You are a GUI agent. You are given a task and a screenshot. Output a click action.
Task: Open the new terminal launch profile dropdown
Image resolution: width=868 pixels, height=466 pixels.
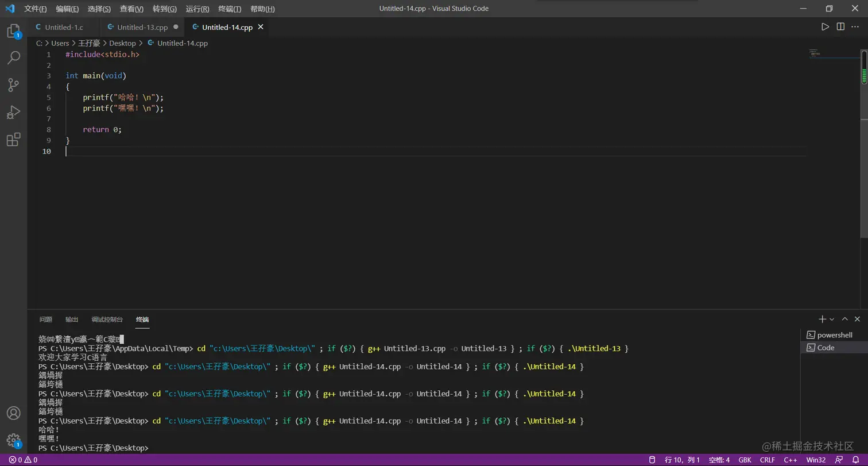[x=832, y=319]
